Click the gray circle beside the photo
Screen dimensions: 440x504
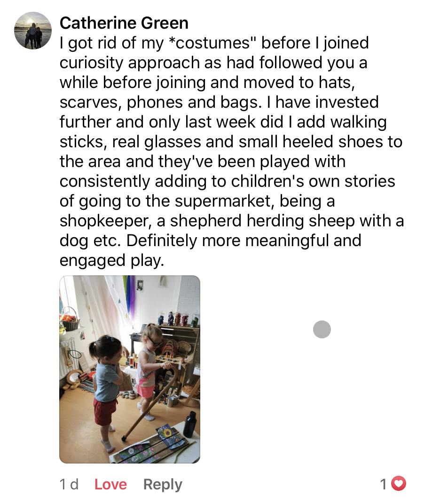click(322, 330)
